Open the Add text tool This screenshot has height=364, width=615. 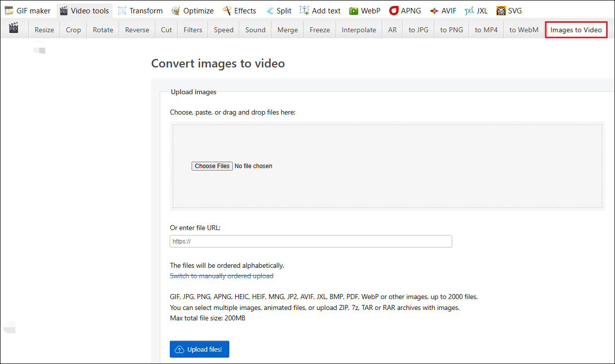[320, 10]
